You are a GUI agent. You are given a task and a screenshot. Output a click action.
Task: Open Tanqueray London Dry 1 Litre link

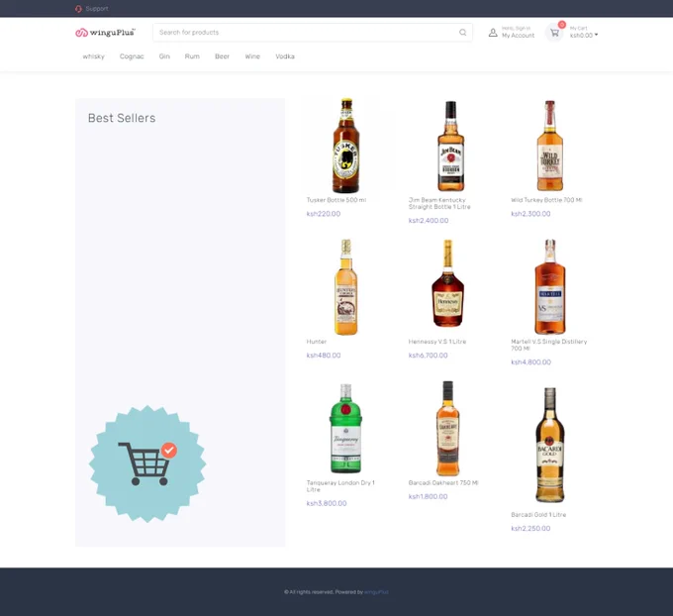tap(340, 486)
